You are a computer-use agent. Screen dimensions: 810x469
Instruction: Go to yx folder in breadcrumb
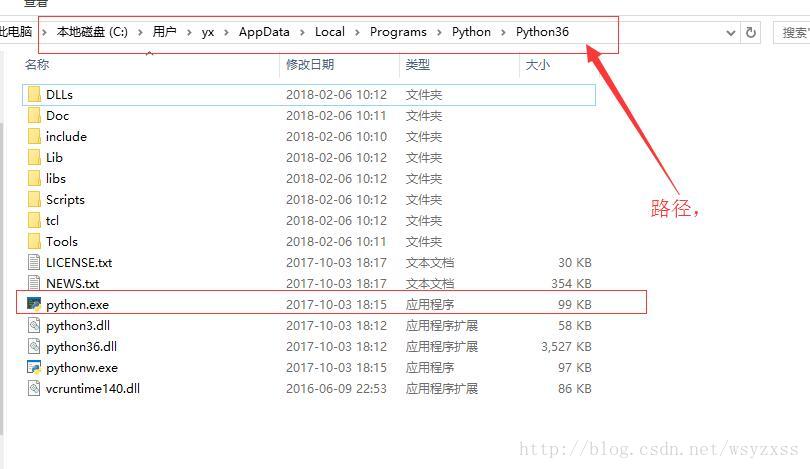click(208, 33)
